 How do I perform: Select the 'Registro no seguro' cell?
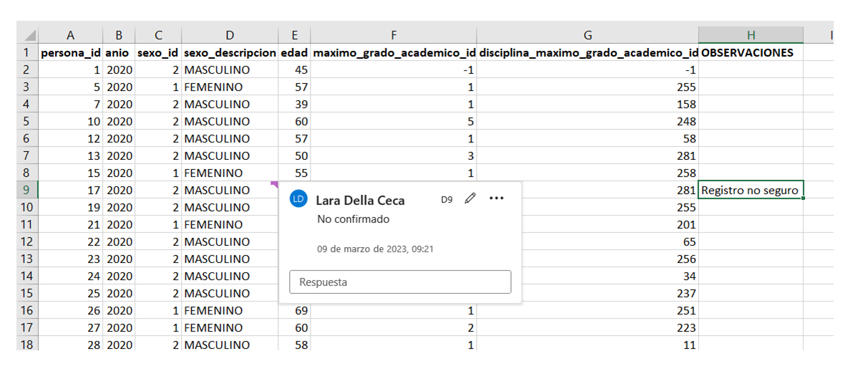[x=750, y=191]
